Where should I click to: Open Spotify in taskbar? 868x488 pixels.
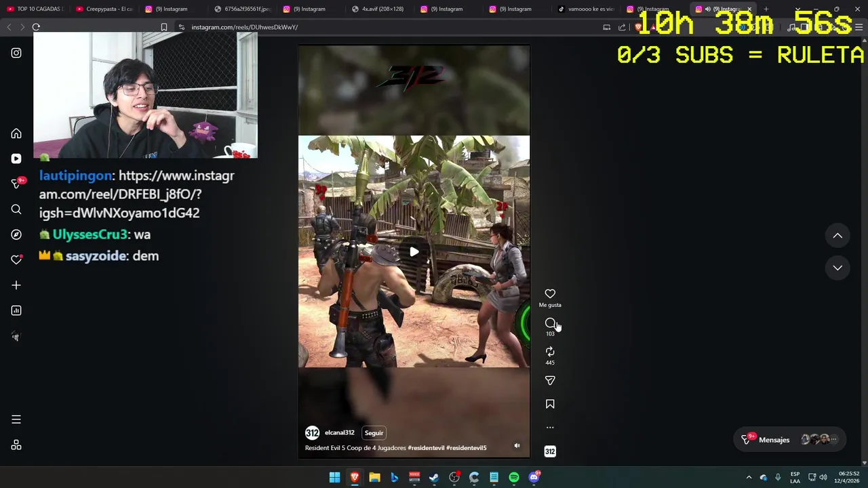[514, 478]
